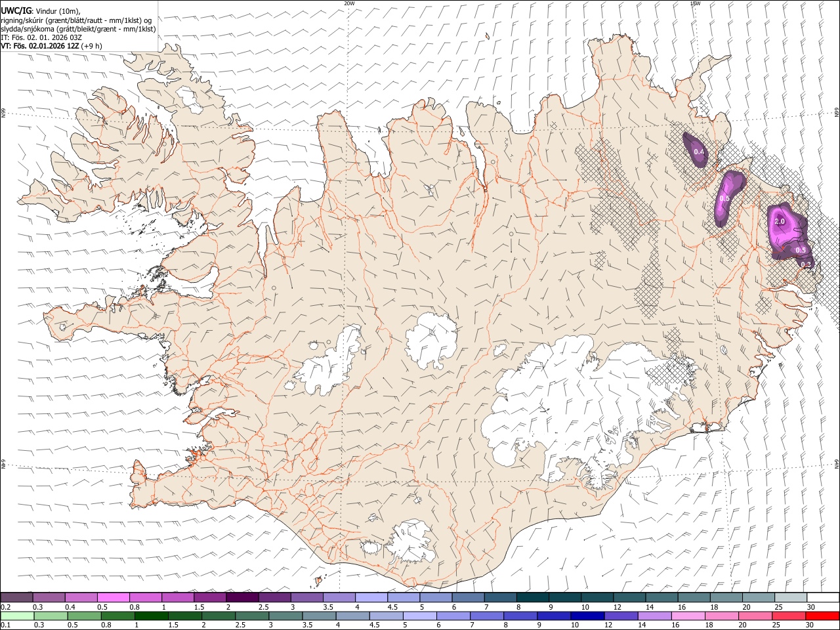Click the red-pink swatch labeled 25 in the rain legend
This screenshot has height=630, width=840.
click(788, 616)
